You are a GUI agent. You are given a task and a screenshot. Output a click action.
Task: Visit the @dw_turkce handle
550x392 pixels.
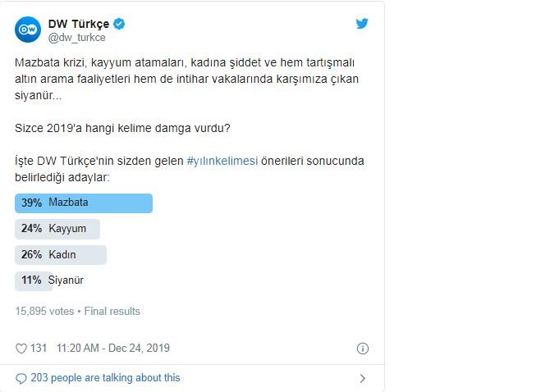(x=76, y=38)
